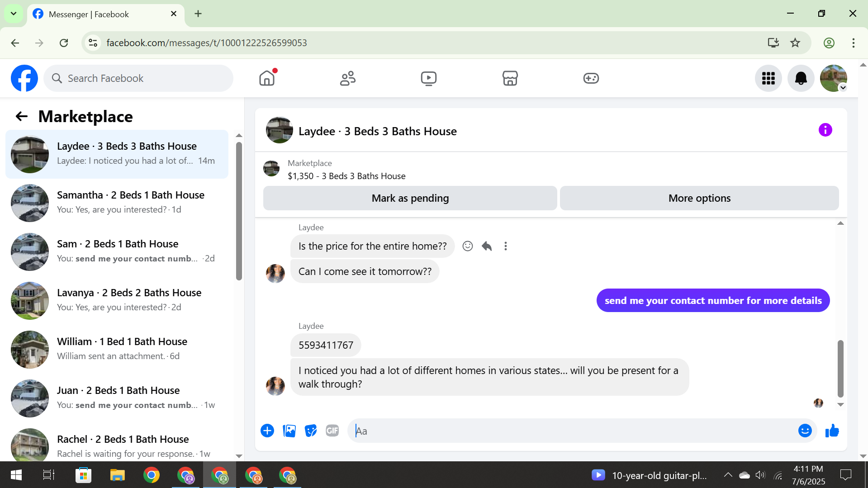The height and width of the screenshot is (488, 868).
Task: View site information icon in address bar
Action: tap(93, 43)
